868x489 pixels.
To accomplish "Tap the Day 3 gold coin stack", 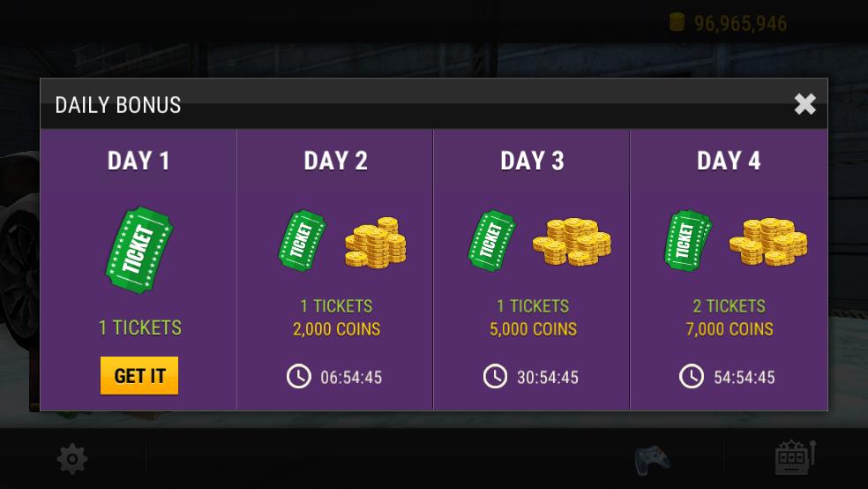I will (x=572, y=241).
